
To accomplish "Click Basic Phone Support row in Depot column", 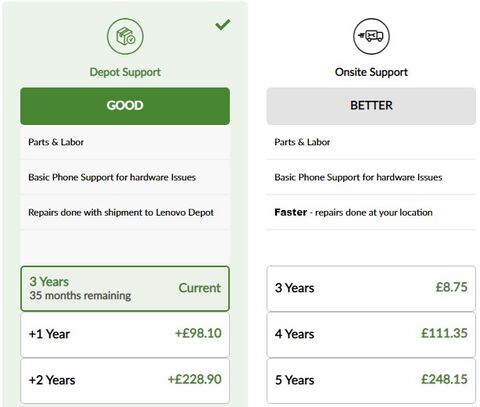I will (125, 177).
